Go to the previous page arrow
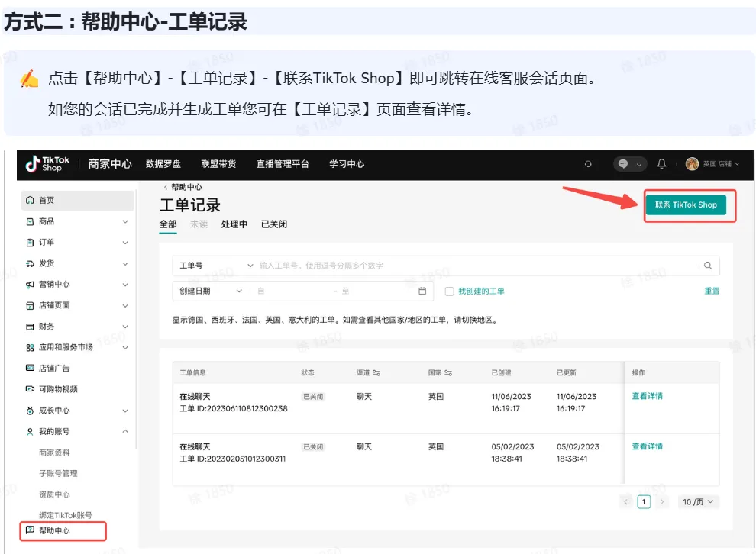 click(626, 502)
